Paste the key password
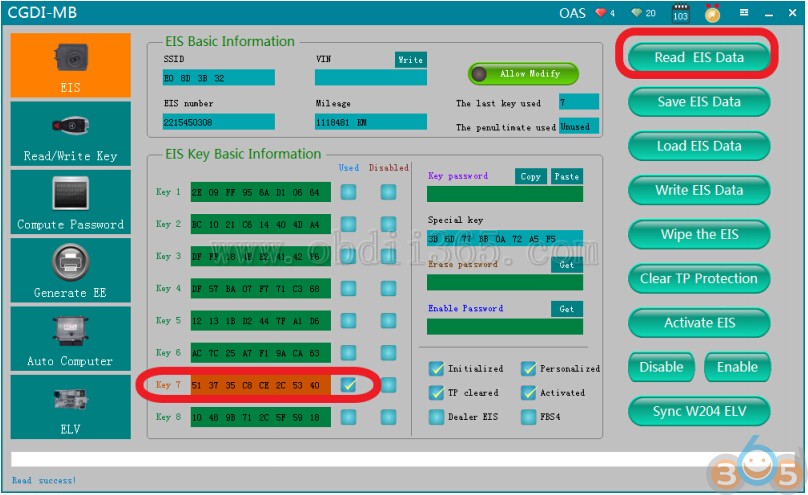 tap(567, 176)
